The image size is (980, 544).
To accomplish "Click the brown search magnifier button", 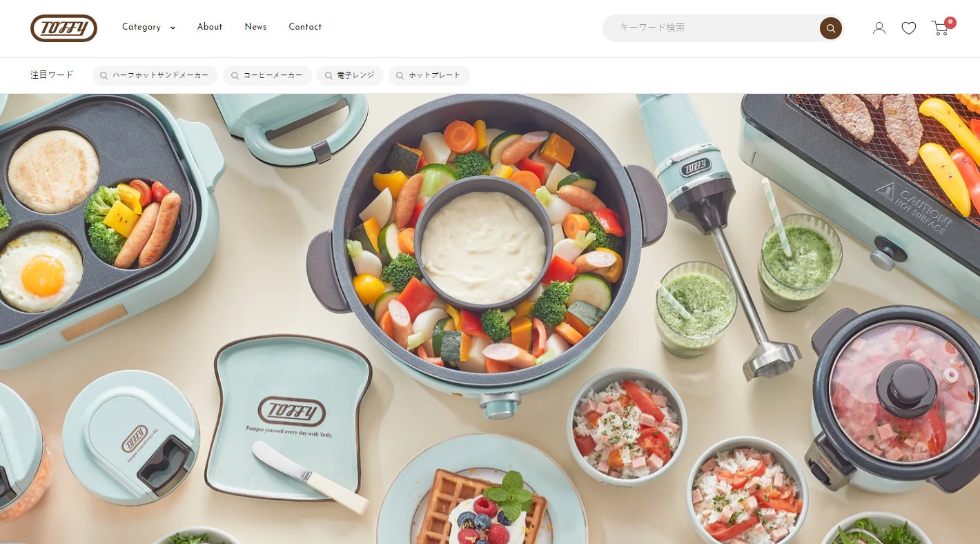I will click(x=831, y=28).
